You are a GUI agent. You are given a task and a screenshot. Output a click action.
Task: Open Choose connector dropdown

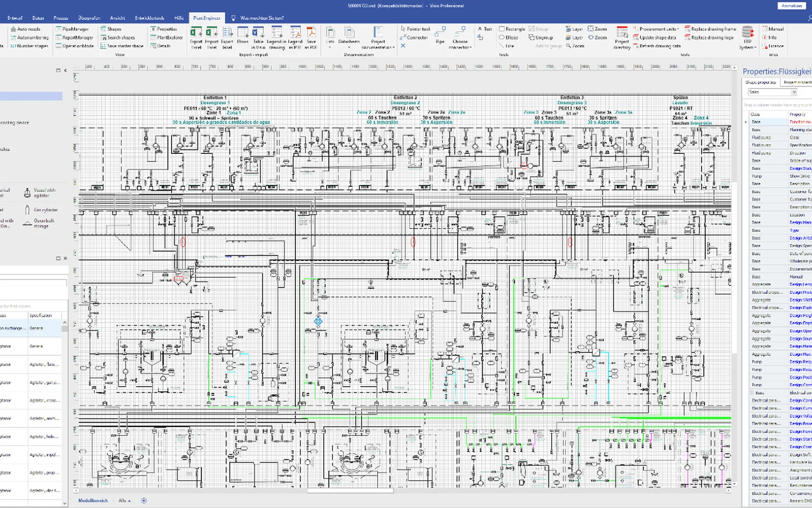(460, 38)
